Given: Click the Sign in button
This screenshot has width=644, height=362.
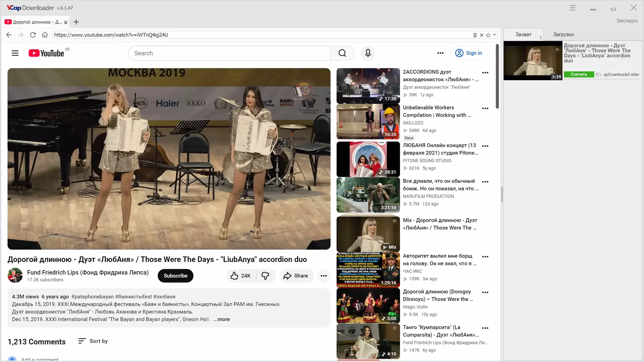Looking at the screenshot, I should point(469,53).
